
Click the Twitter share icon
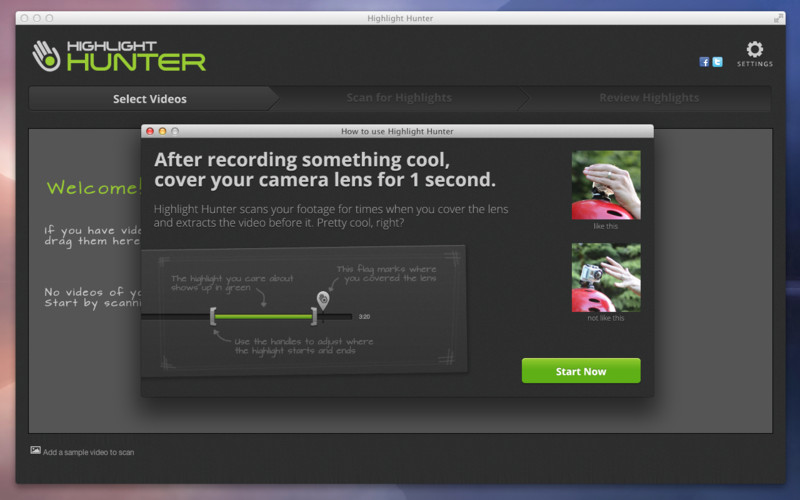point(717,62)
